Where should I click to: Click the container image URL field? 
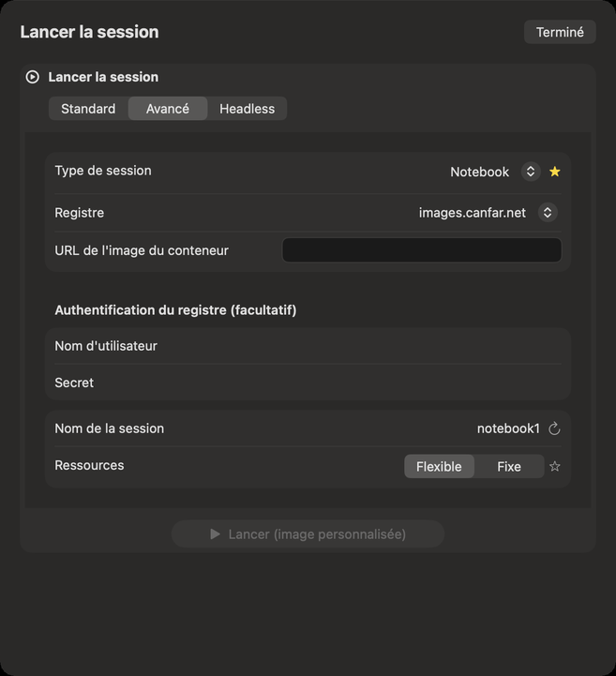point(422,250)
